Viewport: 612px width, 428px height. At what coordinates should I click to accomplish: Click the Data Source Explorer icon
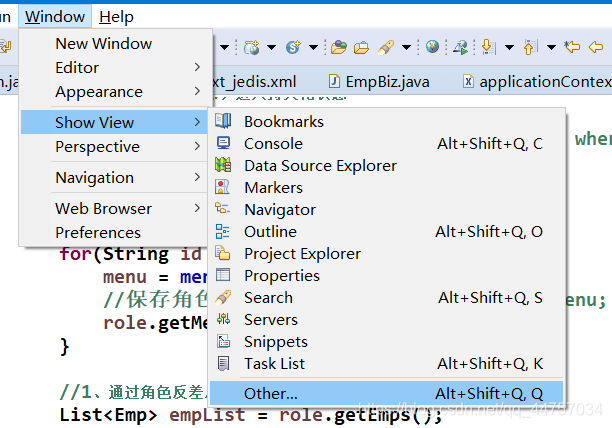[223, 165]
